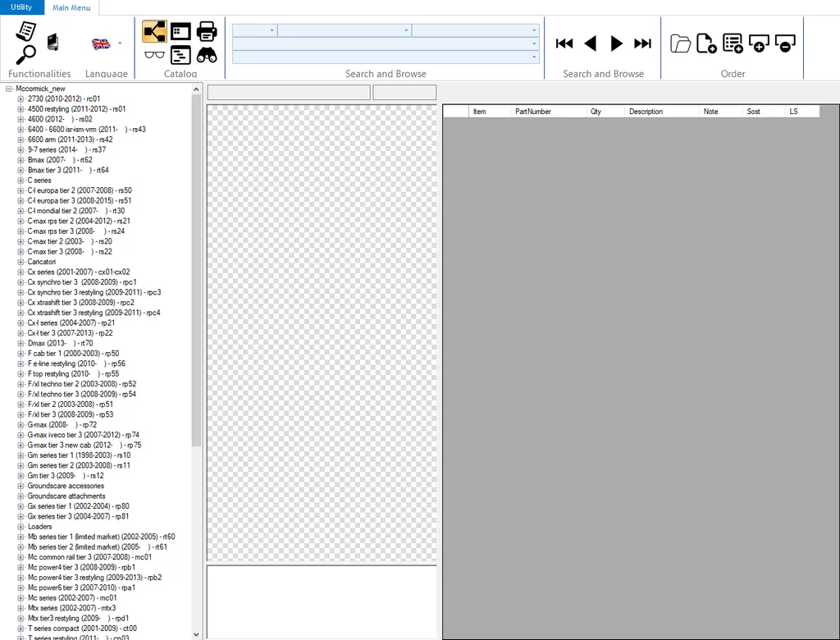Click the Note column header

point(721,112)
